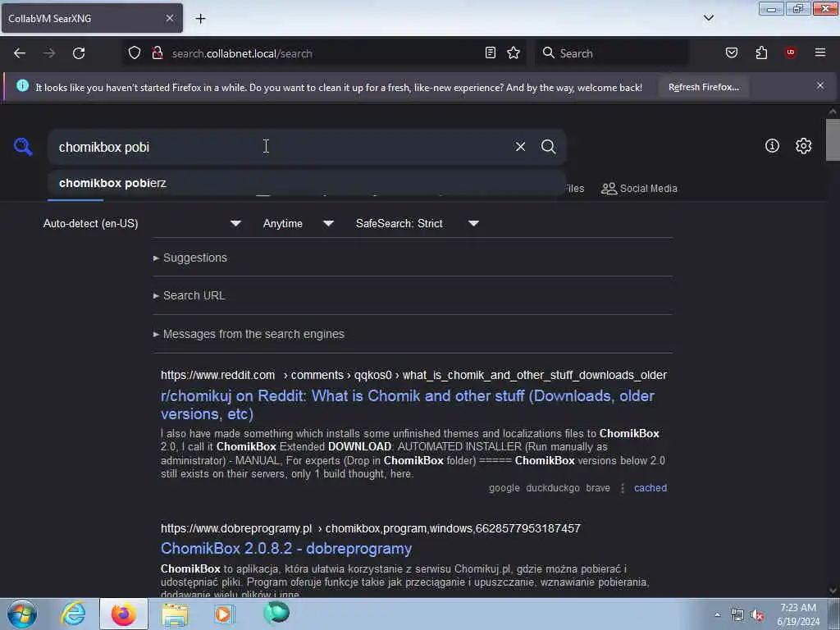This screenshot has height=630, width=840.
Task: Close the CollabVM SearXNG tab
Action: click(170, 18)
